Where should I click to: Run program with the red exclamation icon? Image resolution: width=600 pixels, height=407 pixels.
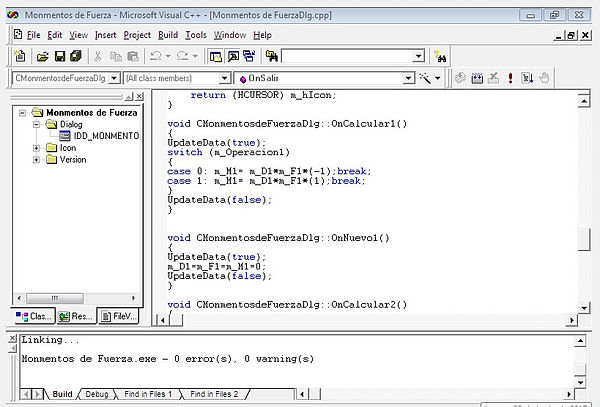[510, 78]
